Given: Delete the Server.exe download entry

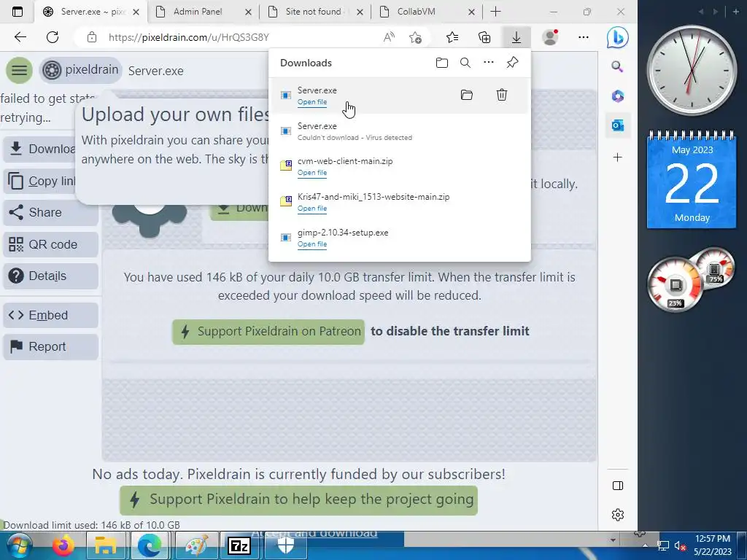Looking at the screenshot, I should point(502,95).
